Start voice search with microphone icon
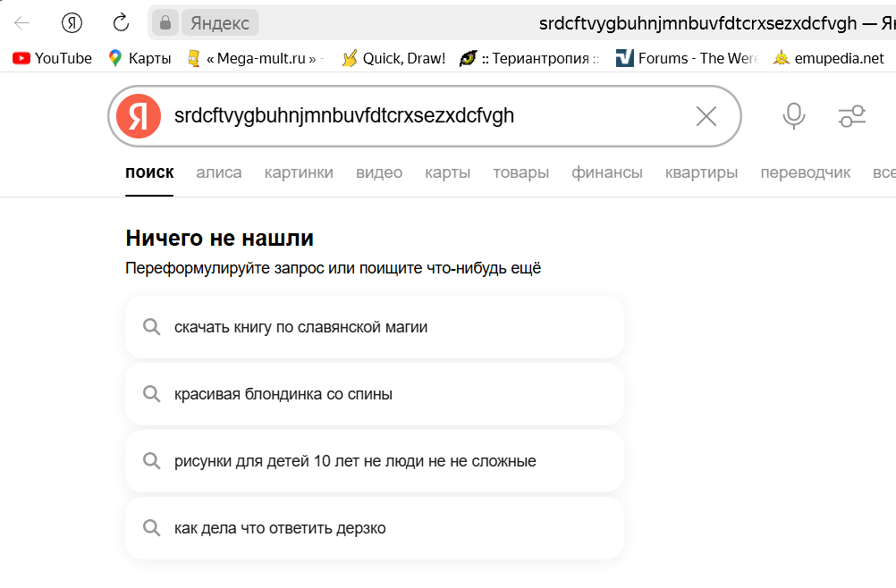The width and height of the screenshot is (896, 588). tap(793, 115)
